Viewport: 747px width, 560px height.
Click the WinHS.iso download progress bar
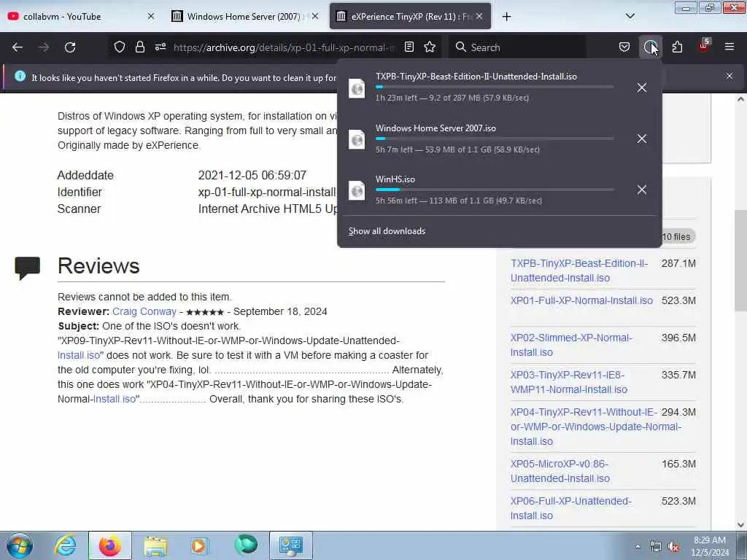(495, 190)
